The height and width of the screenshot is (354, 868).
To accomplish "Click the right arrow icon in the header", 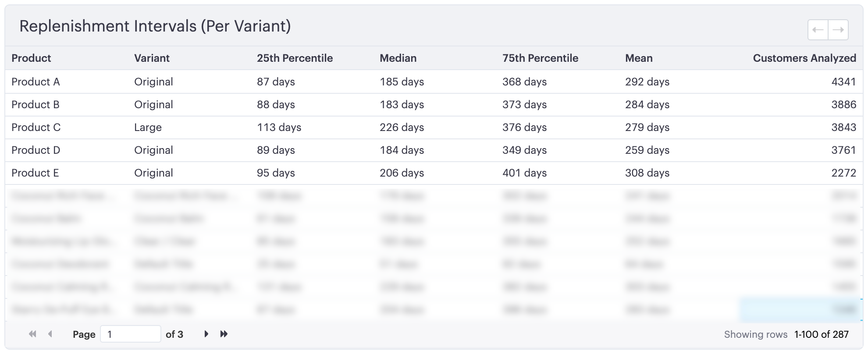I will pos(838,30).
